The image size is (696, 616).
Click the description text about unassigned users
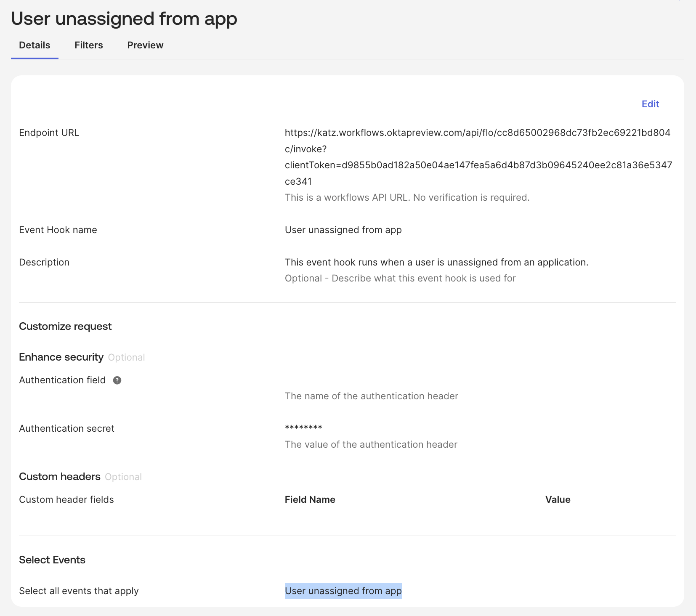tap(436, 262)
